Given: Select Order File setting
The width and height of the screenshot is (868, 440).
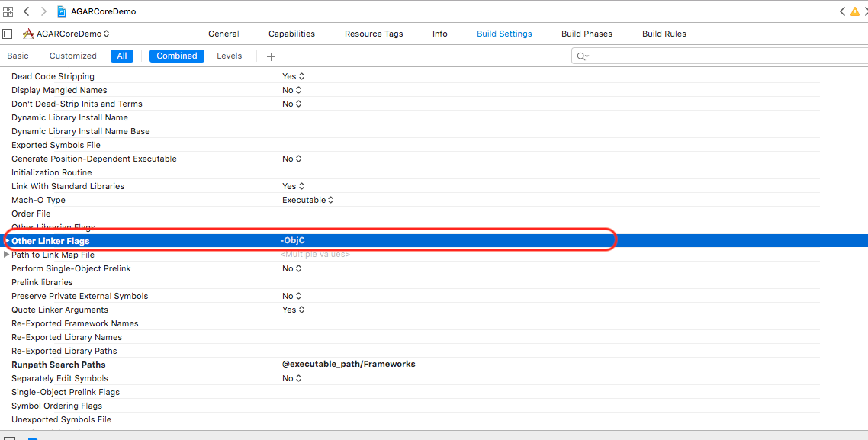Looking at the screenshot, I should click(x=31, y=214).
